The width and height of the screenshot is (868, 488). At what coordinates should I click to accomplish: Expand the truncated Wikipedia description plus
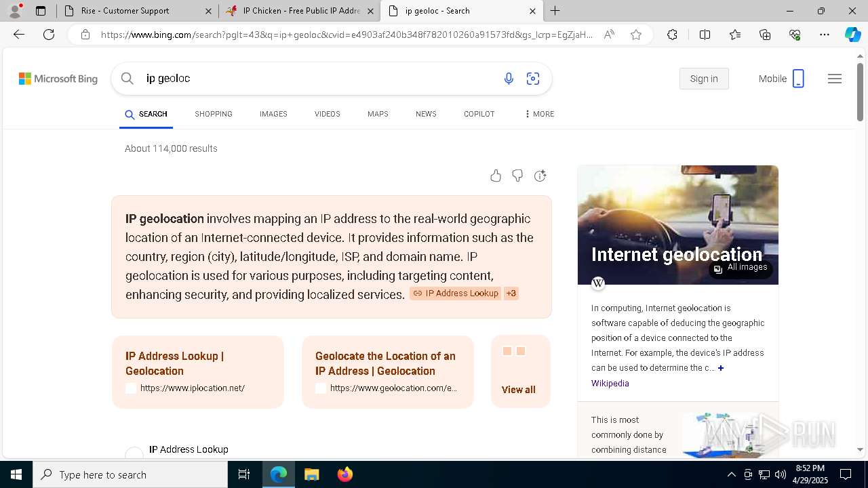pos(721,368)
